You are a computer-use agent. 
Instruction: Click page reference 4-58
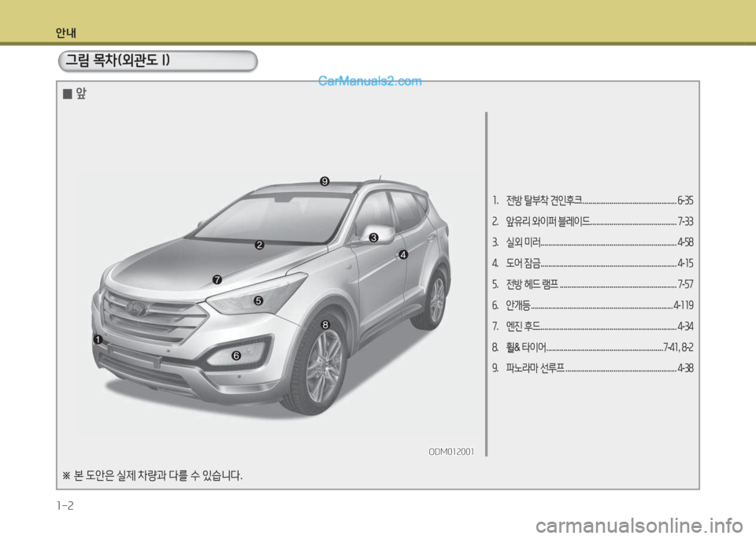(x=685, y=242)
